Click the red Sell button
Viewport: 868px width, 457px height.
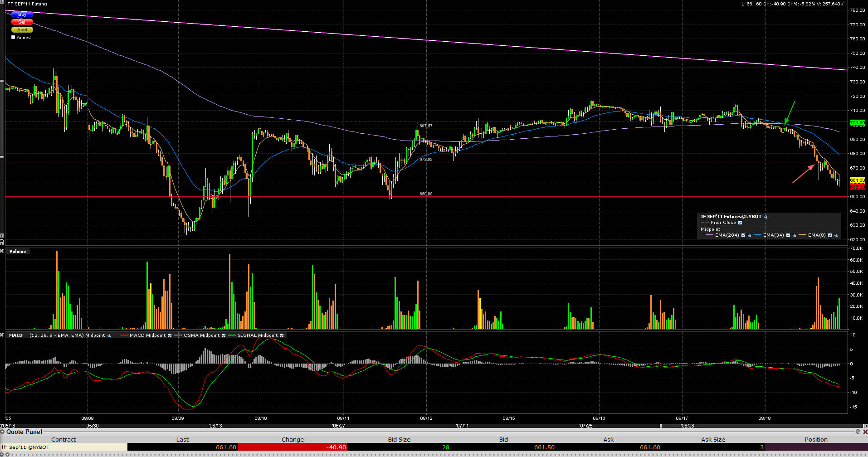coord(22,22)
